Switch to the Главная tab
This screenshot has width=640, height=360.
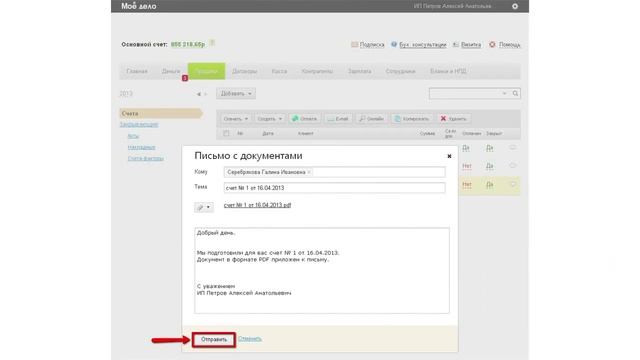(137, 71)
